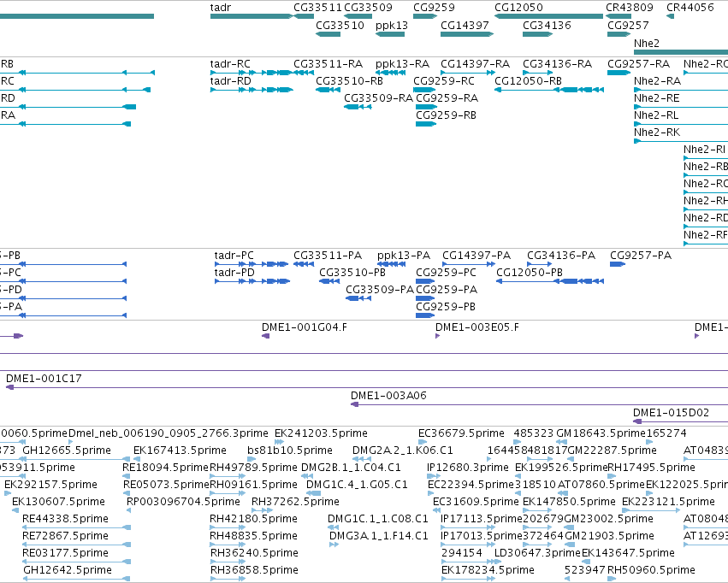
Task: Select the CG9257 gene label
Action: (x=628, y=26)
